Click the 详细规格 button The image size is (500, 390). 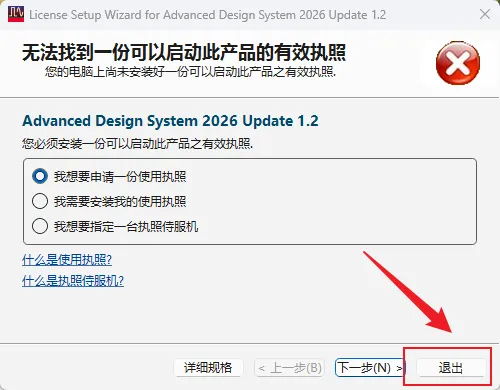[208, 368]
